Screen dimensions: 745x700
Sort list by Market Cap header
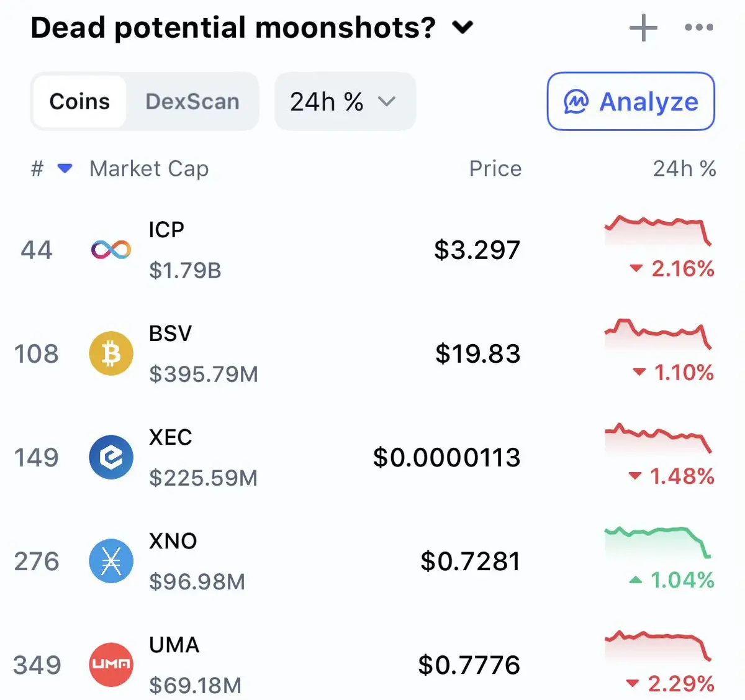[x=149, y=168]
